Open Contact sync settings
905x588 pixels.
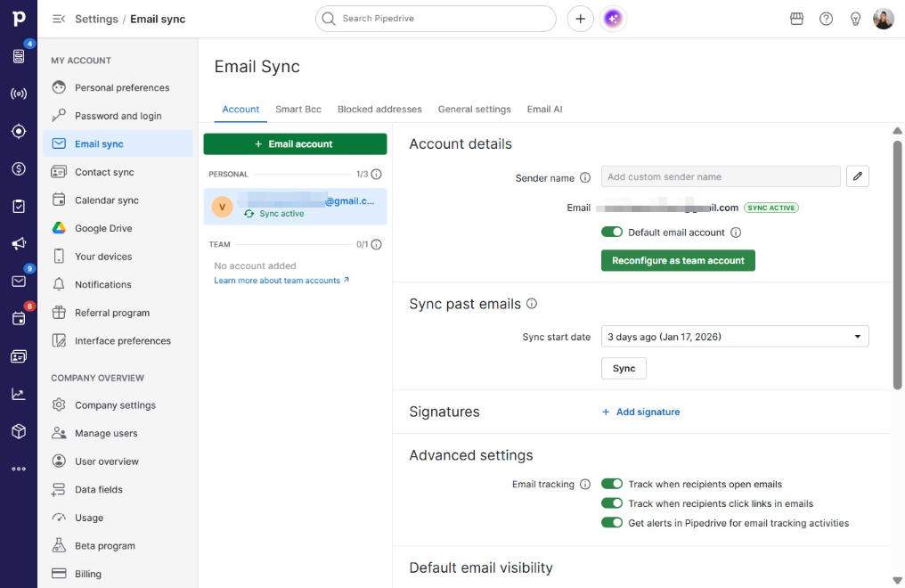tap(118, 172)
